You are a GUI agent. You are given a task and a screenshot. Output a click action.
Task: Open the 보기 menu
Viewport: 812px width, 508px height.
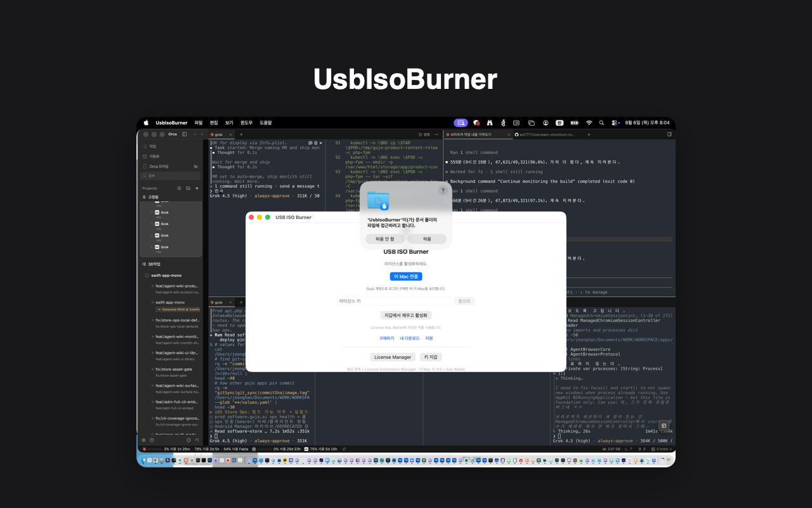pyautogui.click(x=229, y=123)
